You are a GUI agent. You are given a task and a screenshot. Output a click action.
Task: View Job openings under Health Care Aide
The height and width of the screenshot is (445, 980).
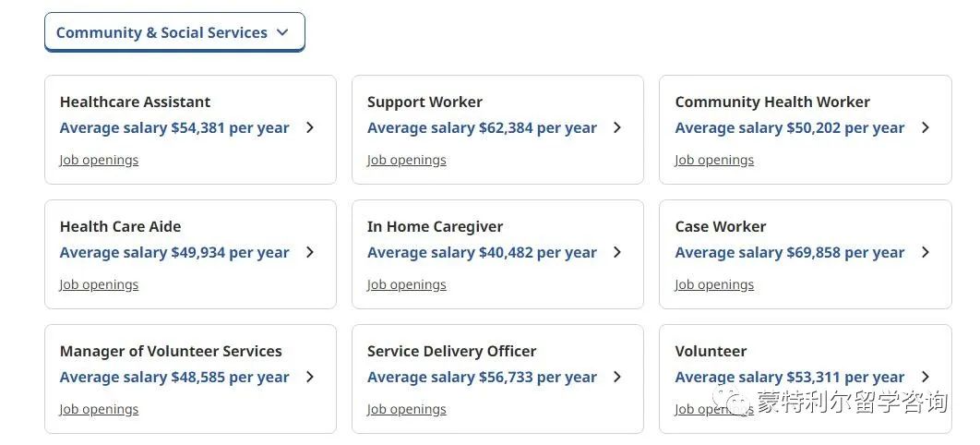tap(99, 284)
